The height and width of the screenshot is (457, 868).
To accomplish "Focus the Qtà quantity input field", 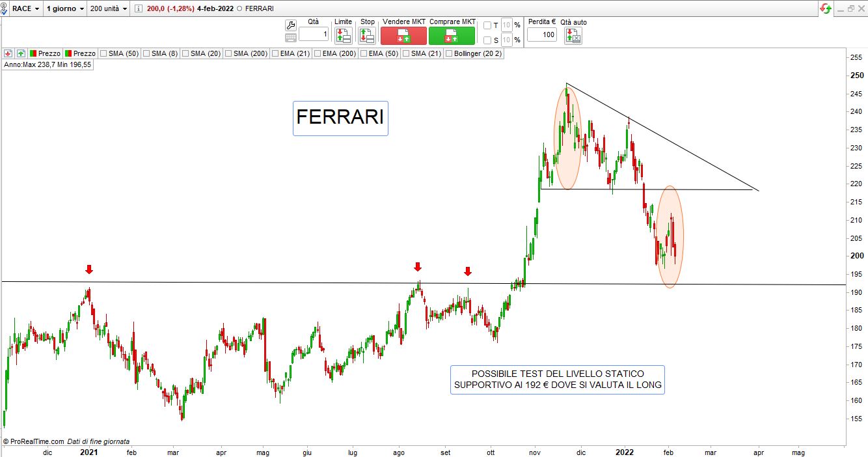I will coord(314,35).
